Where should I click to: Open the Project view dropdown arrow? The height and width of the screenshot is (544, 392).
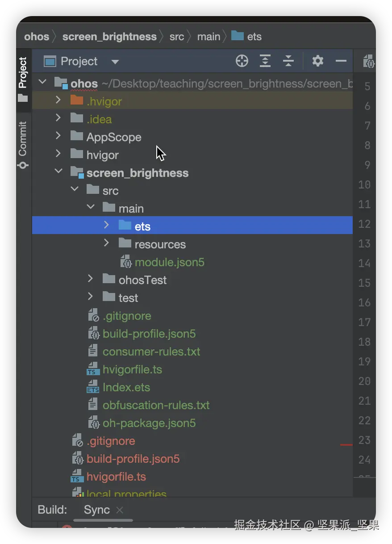tap(115, 62)
